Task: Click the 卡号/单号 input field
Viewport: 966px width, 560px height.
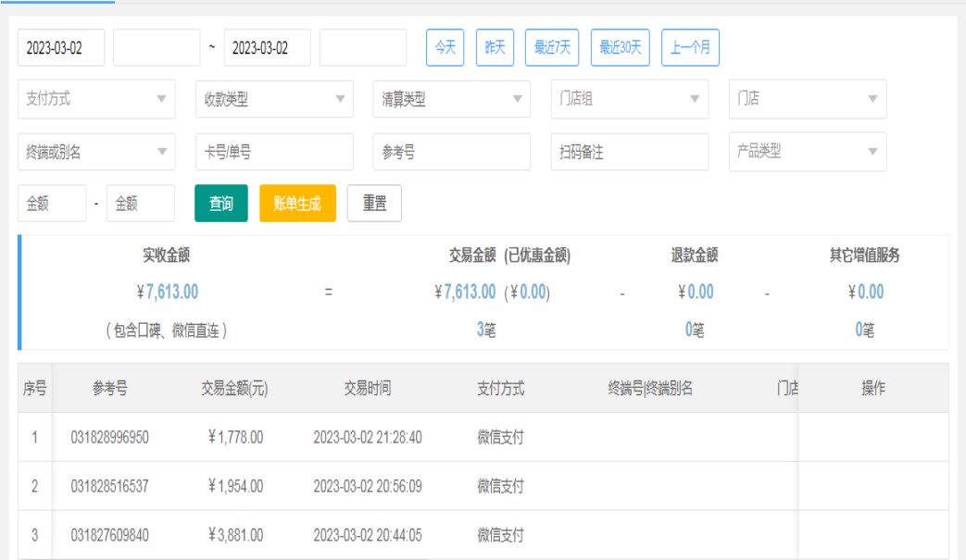Action: [274, 153]
